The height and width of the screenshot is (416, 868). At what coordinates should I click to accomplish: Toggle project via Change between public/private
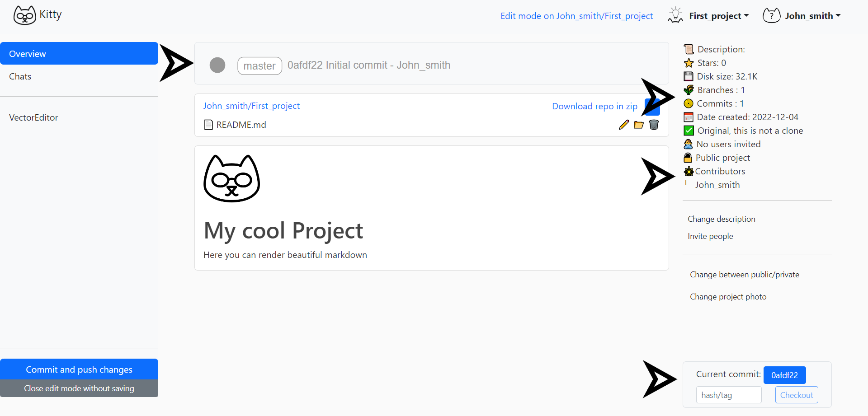744,275
